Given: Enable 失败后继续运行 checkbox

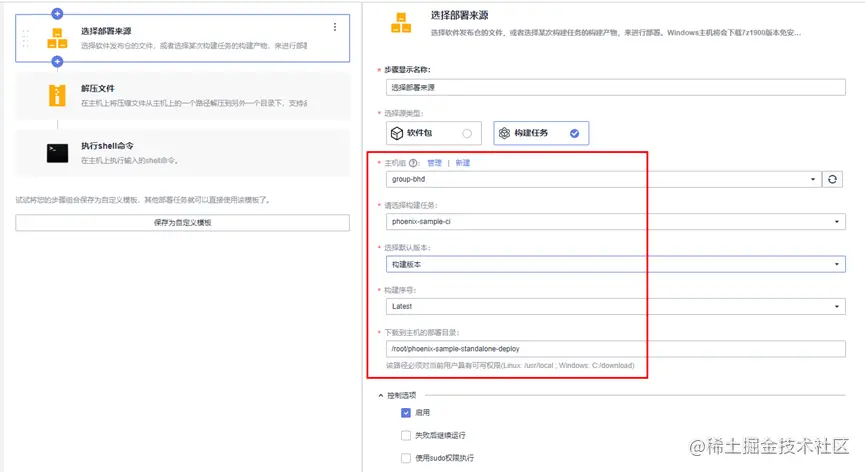Looking at the screenshot, I should coord(406,436).
